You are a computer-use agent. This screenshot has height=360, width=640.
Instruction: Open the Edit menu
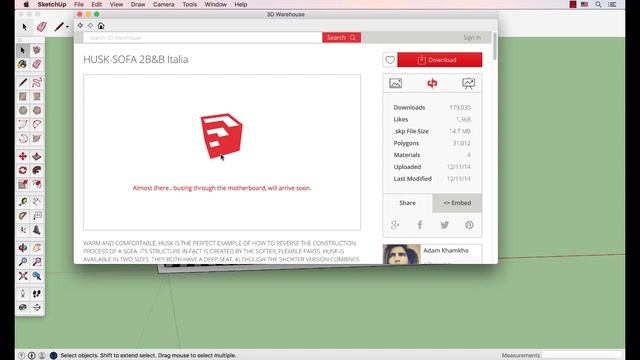pos(96,4)
